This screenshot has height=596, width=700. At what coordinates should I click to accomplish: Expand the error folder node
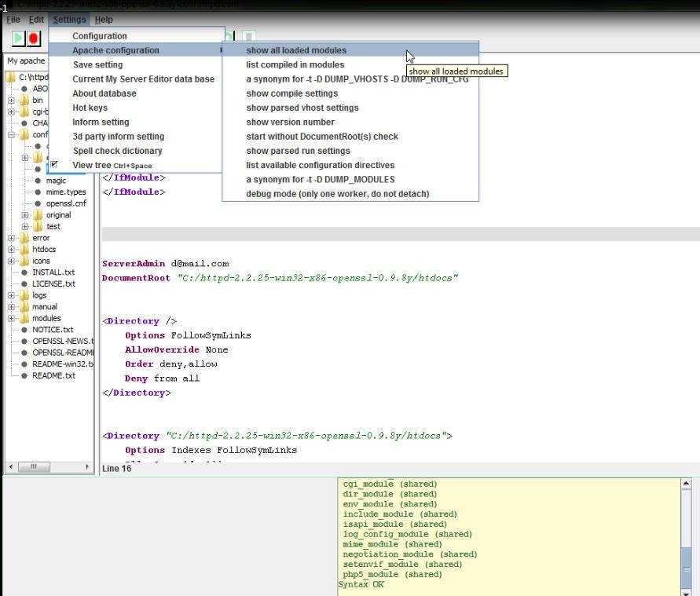12,238
